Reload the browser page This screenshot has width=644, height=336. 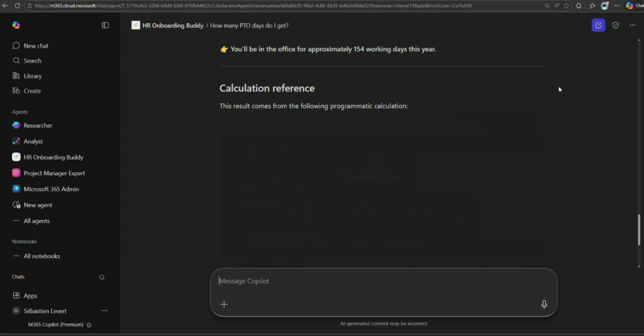17,6
